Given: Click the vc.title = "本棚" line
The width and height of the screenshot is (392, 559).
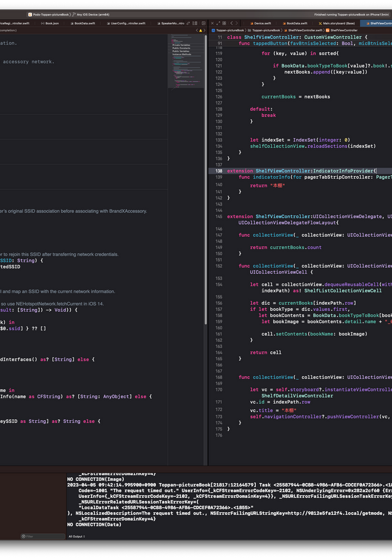Looking at the screenshot, I should [273, 410].
